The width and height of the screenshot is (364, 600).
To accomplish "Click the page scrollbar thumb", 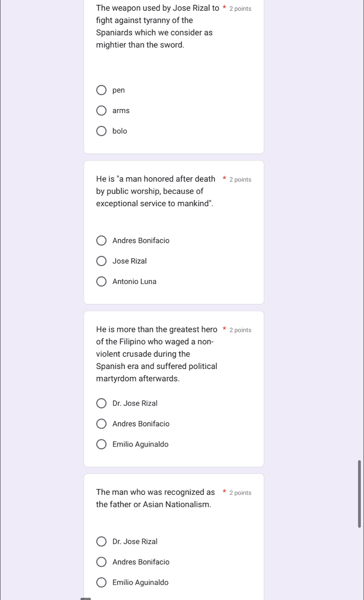I will 359,494.
